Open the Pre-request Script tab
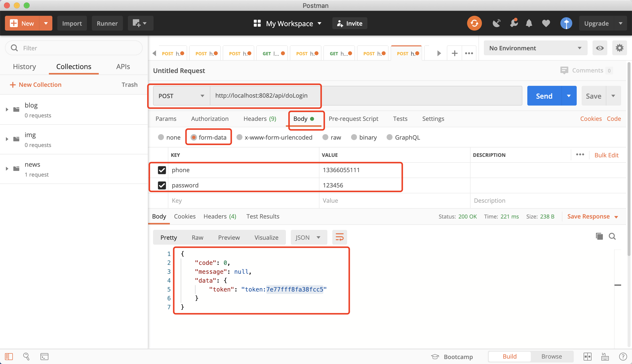This screenshot has width=632, height=364. pyautogui.click(x=353, y=119)
